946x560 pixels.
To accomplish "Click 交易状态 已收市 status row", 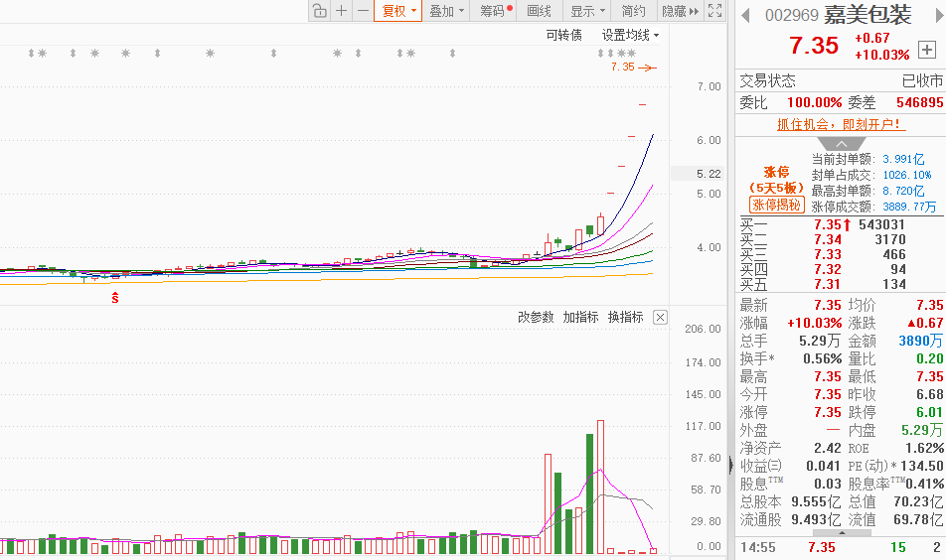I will pos(841,80).
